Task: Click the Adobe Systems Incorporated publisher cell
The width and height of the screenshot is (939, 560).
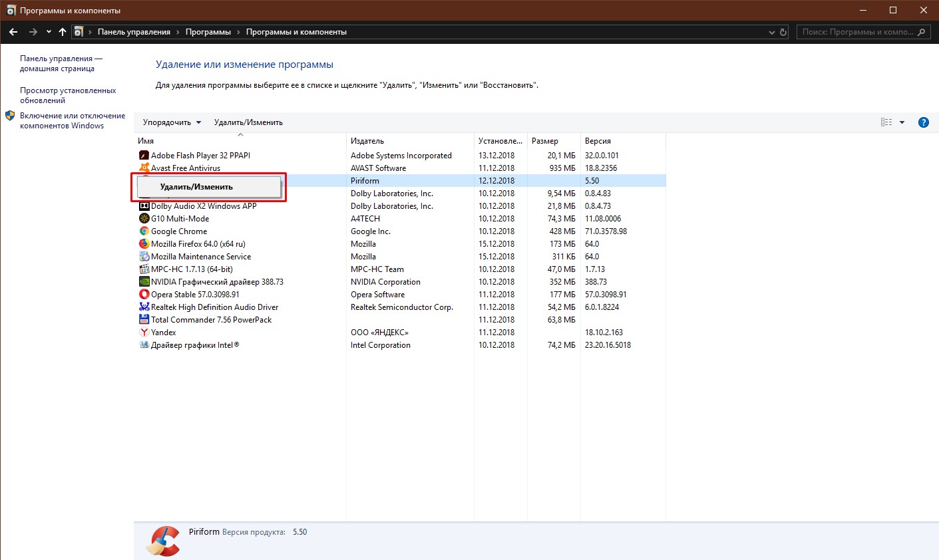Action: (x=401, y=156)
